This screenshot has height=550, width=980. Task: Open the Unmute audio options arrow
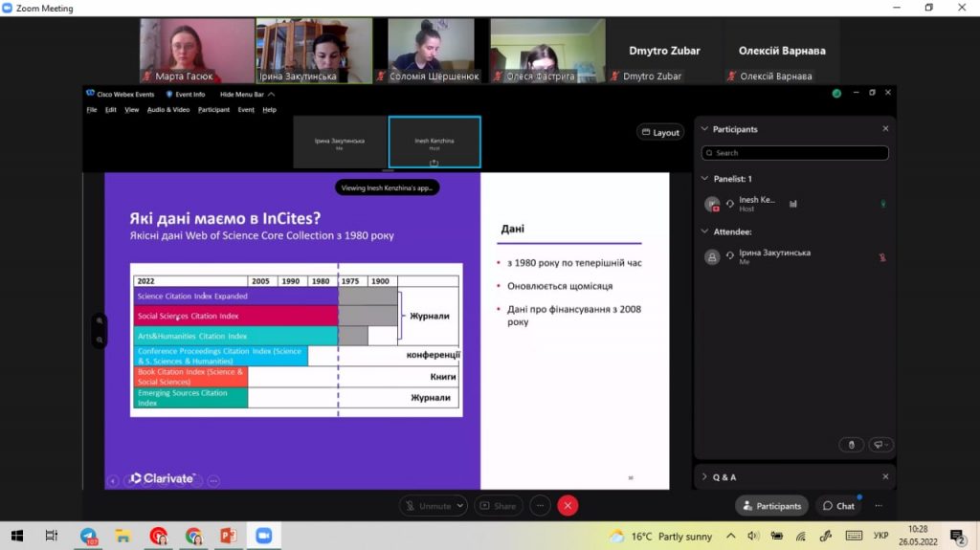460,506
